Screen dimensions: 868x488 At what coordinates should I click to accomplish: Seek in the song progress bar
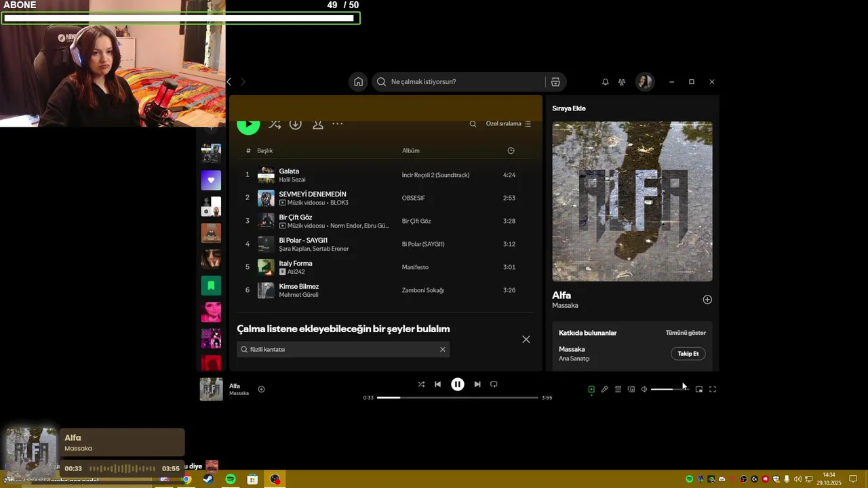(x=458, y=398)
